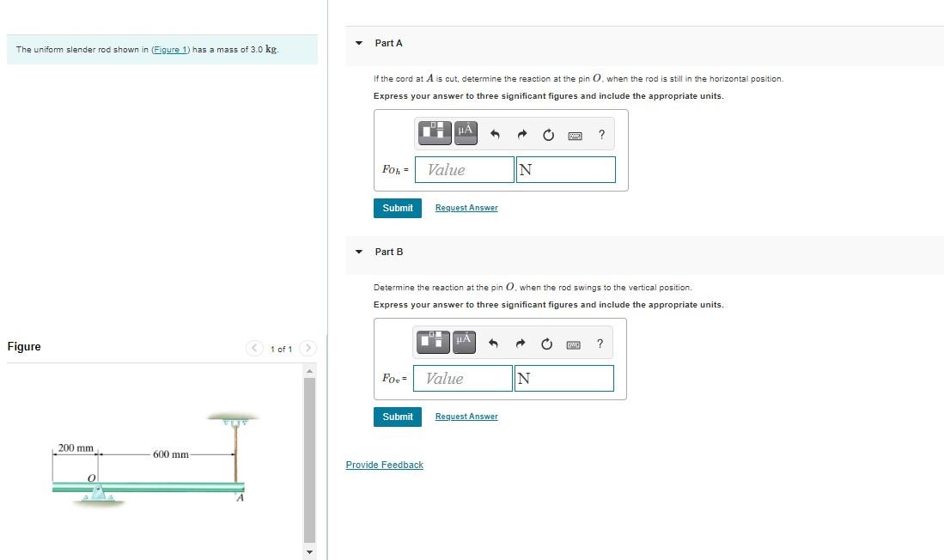Open the units symbols (µÅ) button in Part B
Screen dimensions: 944x560
pyautogui.click(x=464, y=342)
